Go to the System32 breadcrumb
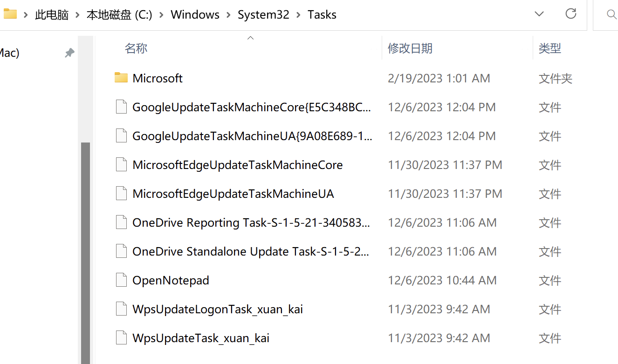This screenshot has height=364, width=618. click(263, 14)
